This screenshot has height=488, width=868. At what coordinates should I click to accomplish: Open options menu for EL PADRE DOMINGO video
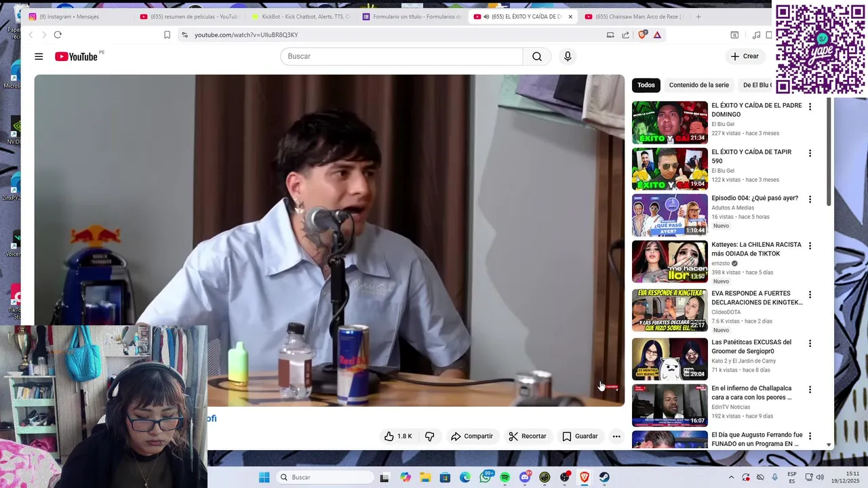point(810,107)
